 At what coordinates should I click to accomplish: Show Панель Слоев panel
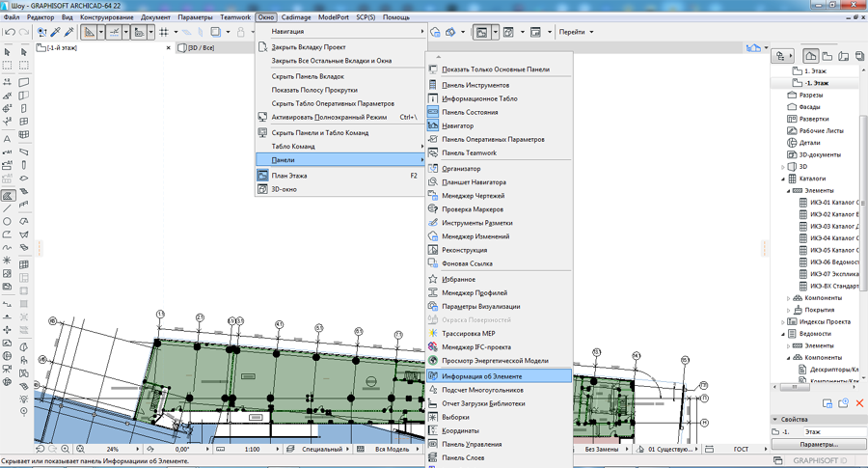500,457
